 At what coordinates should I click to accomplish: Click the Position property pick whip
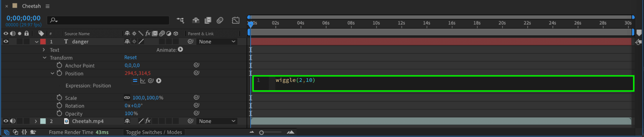(196, 73)
